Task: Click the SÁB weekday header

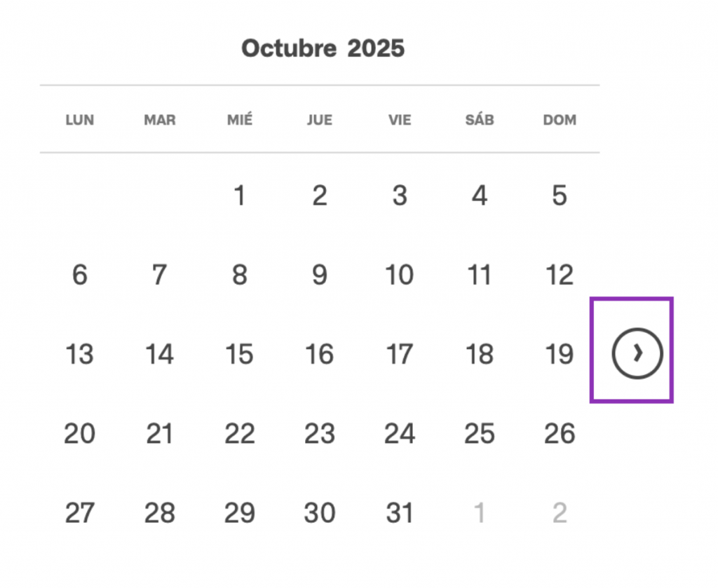Action: 479,120
